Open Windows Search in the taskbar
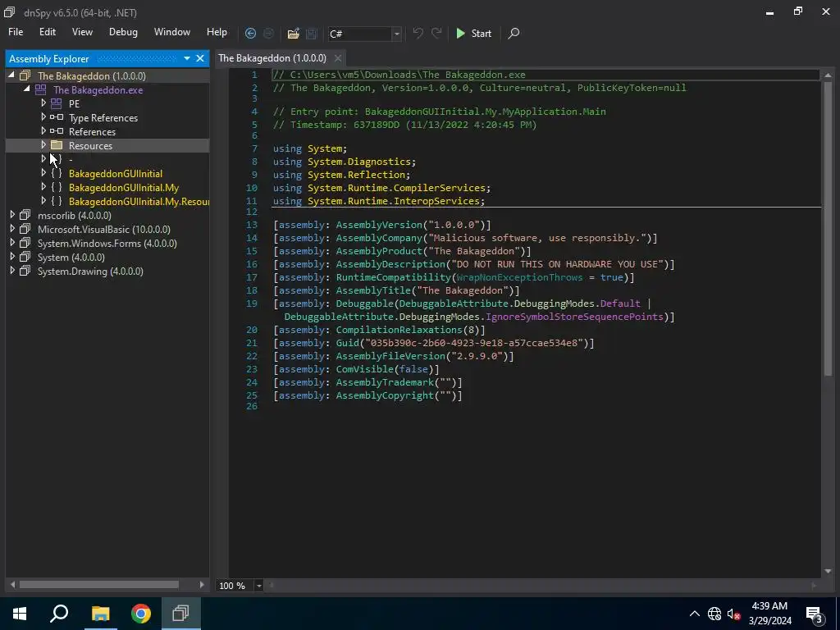 coord(59,614)
